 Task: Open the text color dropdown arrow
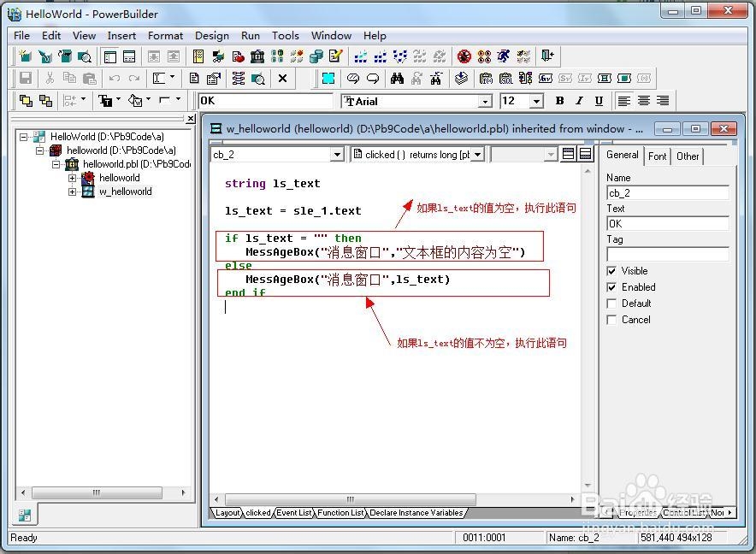coord(119,100)
